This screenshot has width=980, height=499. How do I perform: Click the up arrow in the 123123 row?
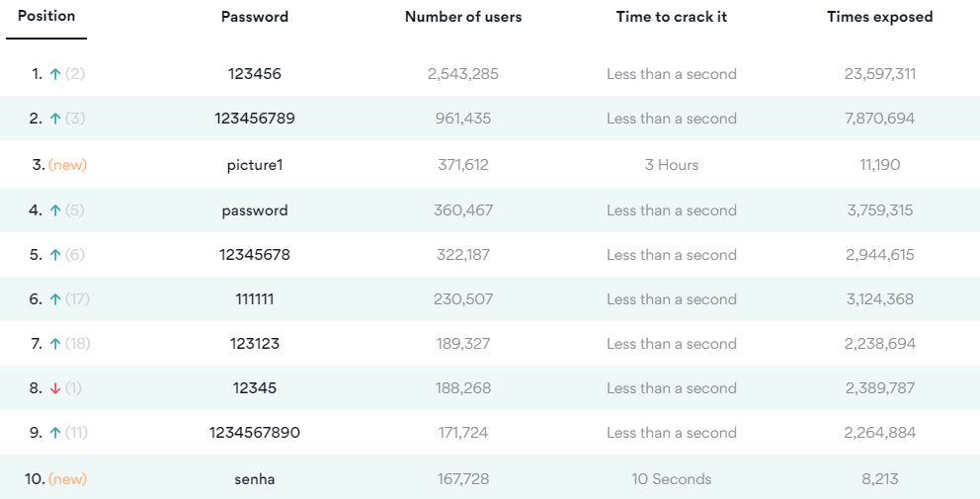55,344
